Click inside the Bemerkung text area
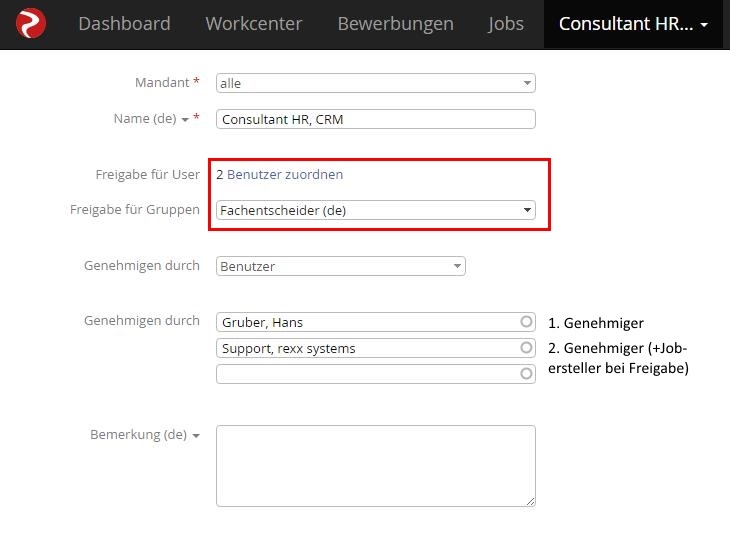 click(376, 466)
